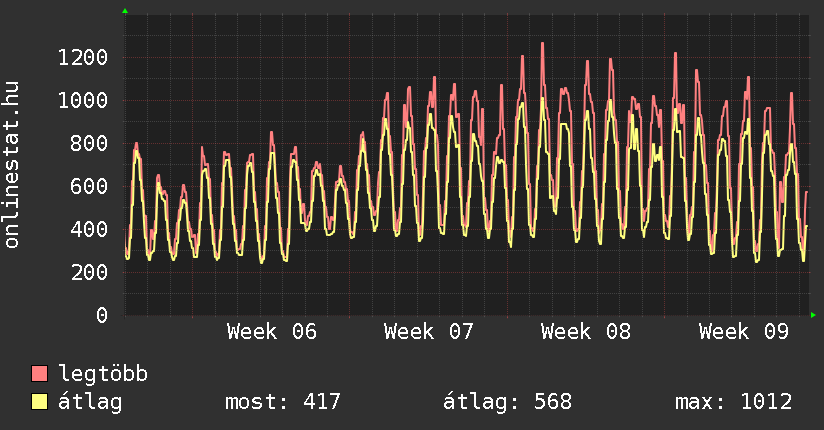Click the 600 y-axis tick label
The width and height of the screenshot is (824, 430).
[x=88, y=186]
